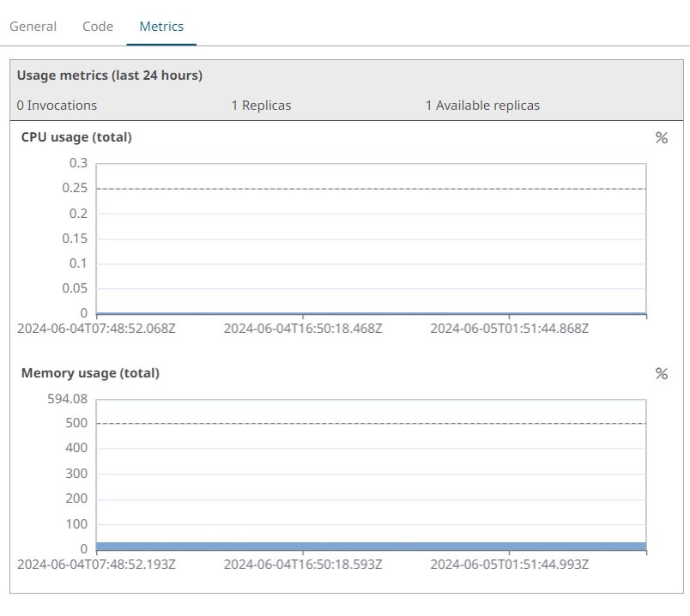Select the 0 Invocations stat
690x616 pixels.
point(57,106)
